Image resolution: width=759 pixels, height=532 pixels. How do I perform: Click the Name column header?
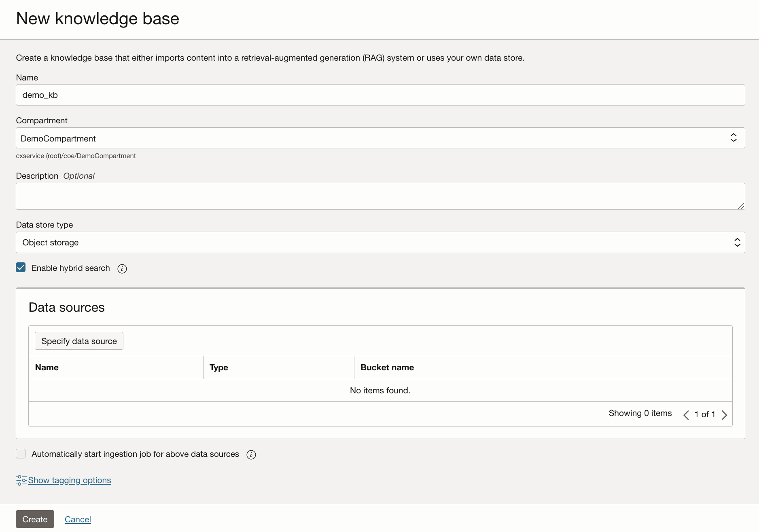47,367
